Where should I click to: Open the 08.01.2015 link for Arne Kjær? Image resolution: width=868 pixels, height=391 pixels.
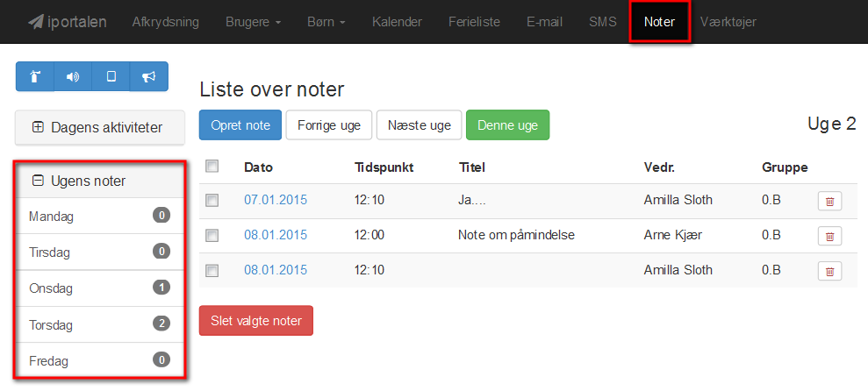click(x=276, y=235)
